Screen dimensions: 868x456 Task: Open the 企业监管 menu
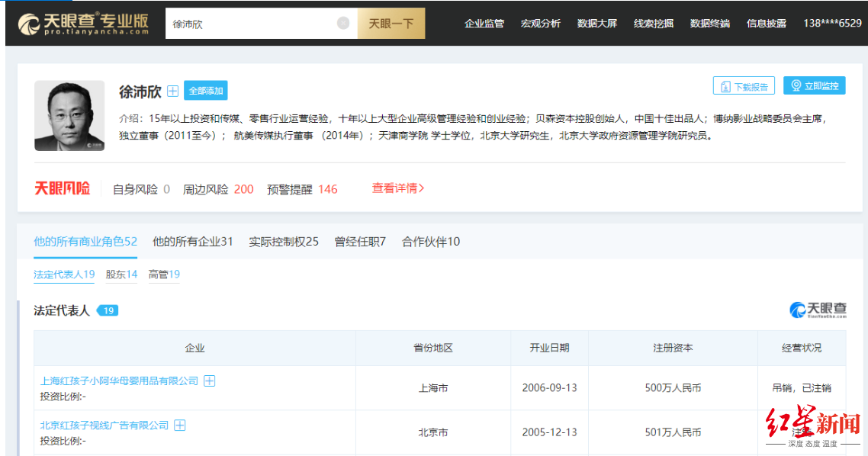coord(484,24)
